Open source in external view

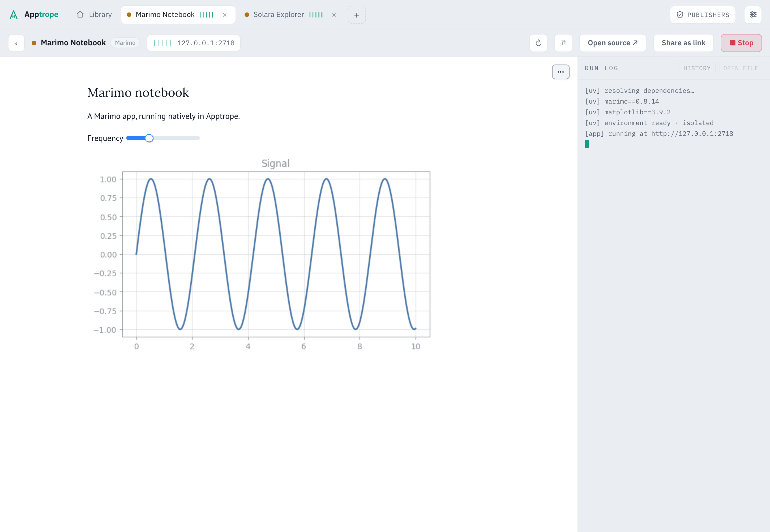[x=613, y=43]
